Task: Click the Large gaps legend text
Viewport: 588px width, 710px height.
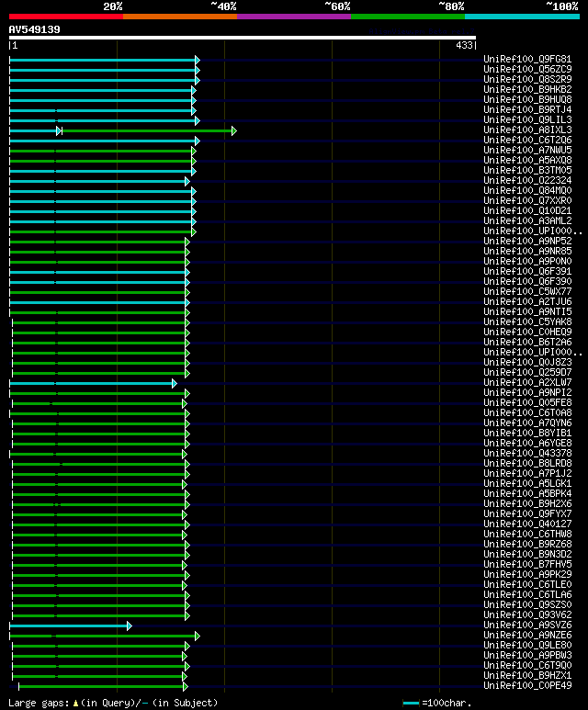Action: coord(113,704)
